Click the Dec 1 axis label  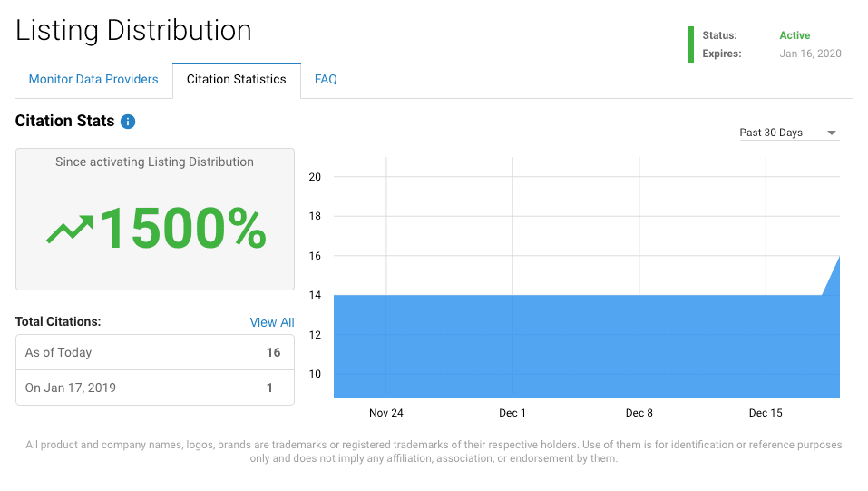pos(512,413)
